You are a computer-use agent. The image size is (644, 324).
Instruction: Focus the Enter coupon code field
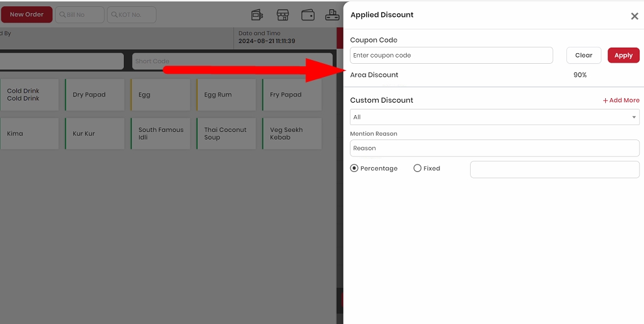(x=451, y=56)
